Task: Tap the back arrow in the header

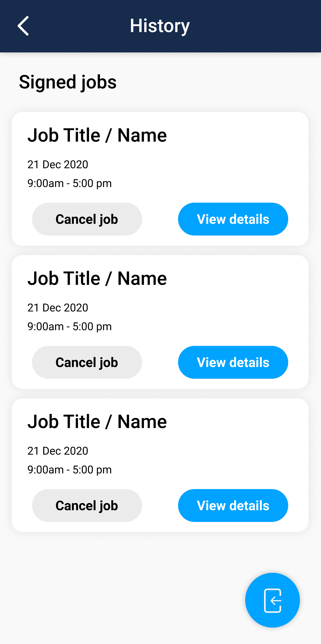Action: (23, 26)
